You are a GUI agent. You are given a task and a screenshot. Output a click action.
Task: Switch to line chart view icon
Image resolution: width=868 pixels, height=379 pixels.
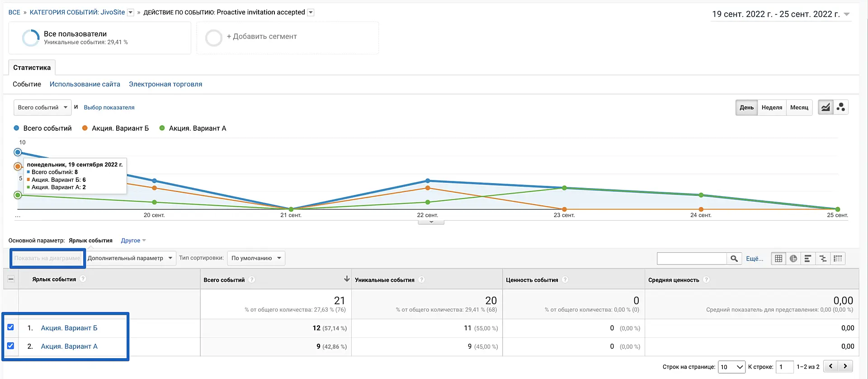(826, 108)
